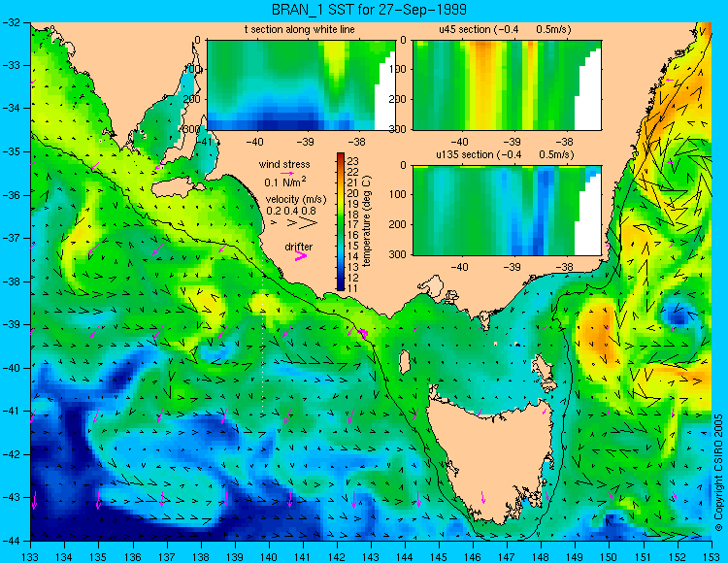Click the '139' longitude axis label
The height and width of the screenshot is (563, 728).
(x=235, y=556)
